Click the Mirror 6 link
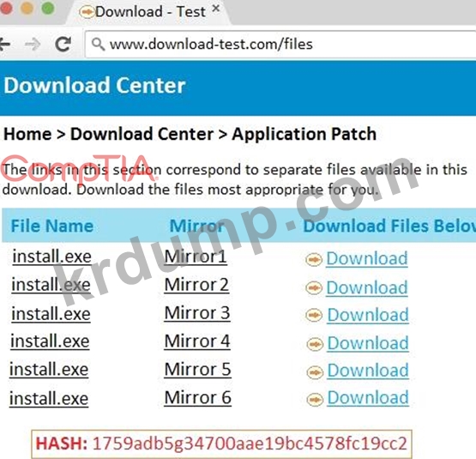The height and width of the screenshot is (459, 476). coord(197,397)
